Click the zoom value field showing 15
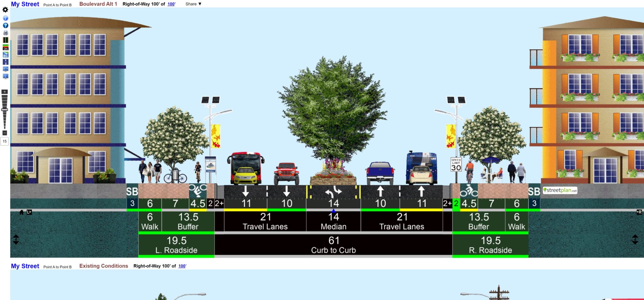Viewport: 644px width, 300px height. [x=5, y=141]
